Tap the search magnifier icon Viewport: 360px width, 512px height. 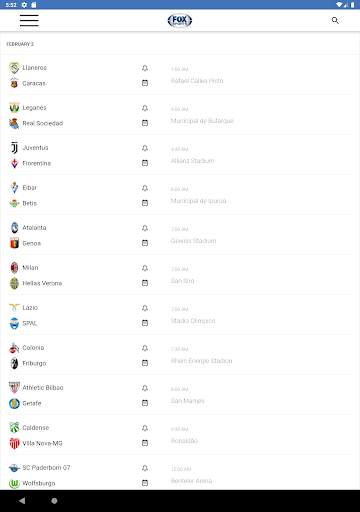335,21
